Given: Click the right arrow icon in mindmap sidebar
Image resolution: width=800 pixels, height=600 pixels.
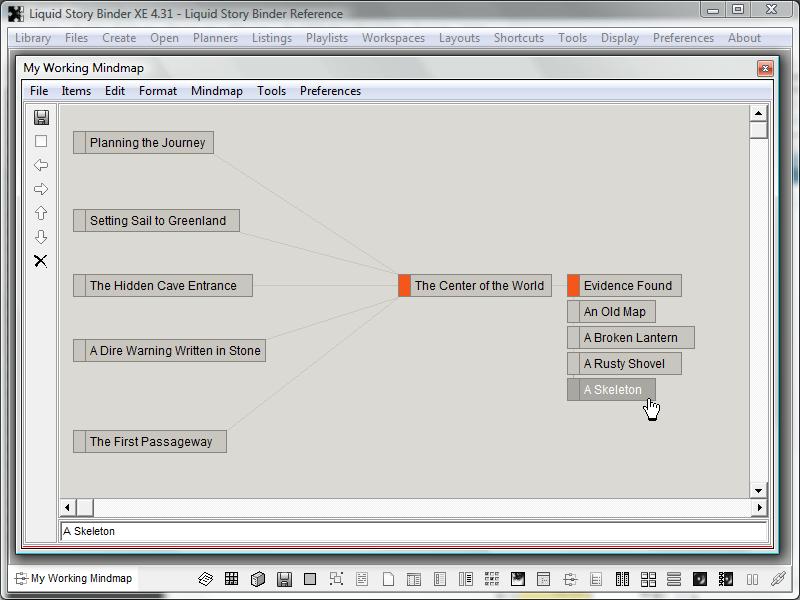Looking at the screenshot, I should coord(41,189).
